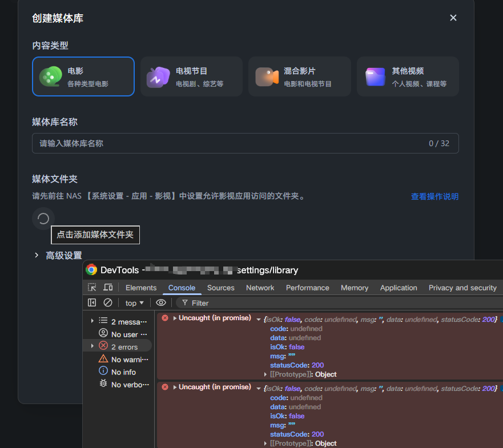Expand the first Uncaught (in promise) error
This screenshot has width=503, height=448.
(x=175, y=318)
